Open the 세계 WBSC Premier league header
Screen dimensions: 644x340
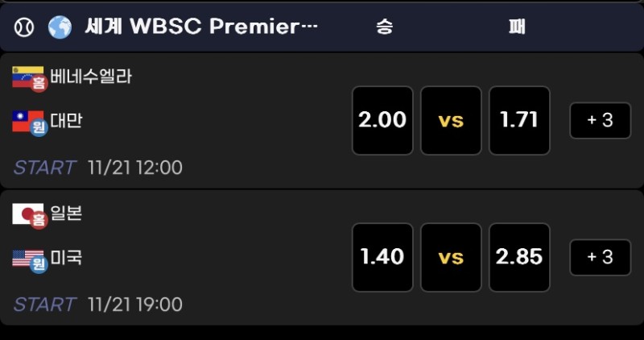point(201,27)
